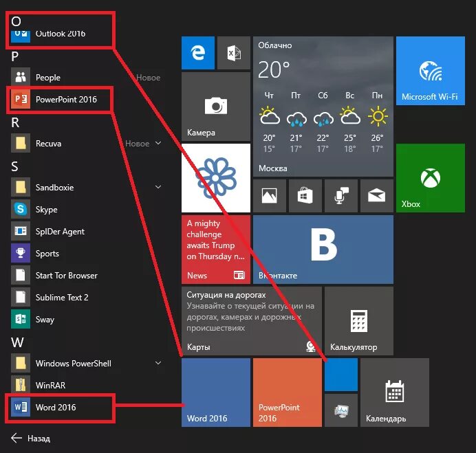Open the Microsoft Edge tile
Viewport: 476px width, 453px height.
pyautogui.click(x=198, y=53)
